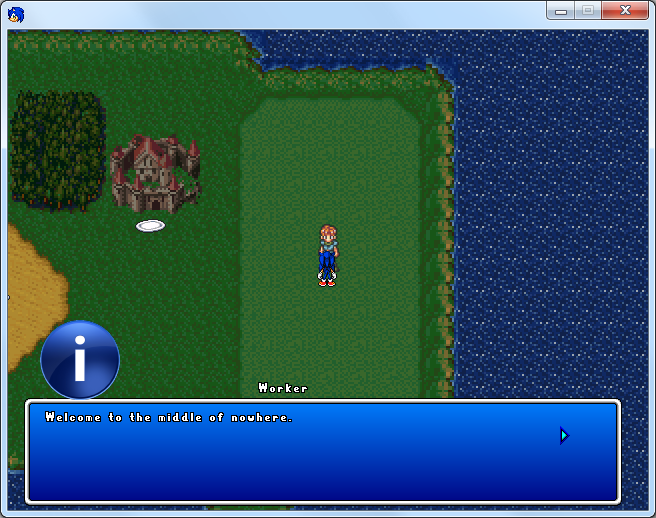Screen dimensions: 656x518
Task: Close the game window
Action: (x=626, y=11)
